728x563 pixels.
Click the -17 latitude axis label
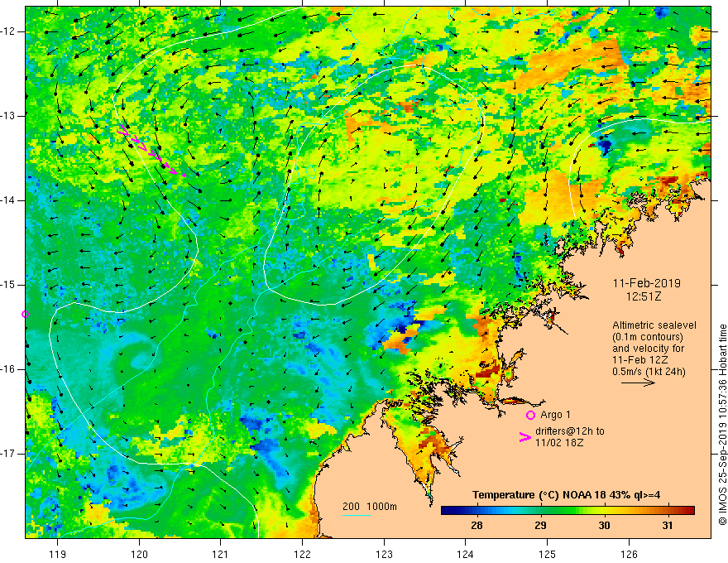click(8, 454)
